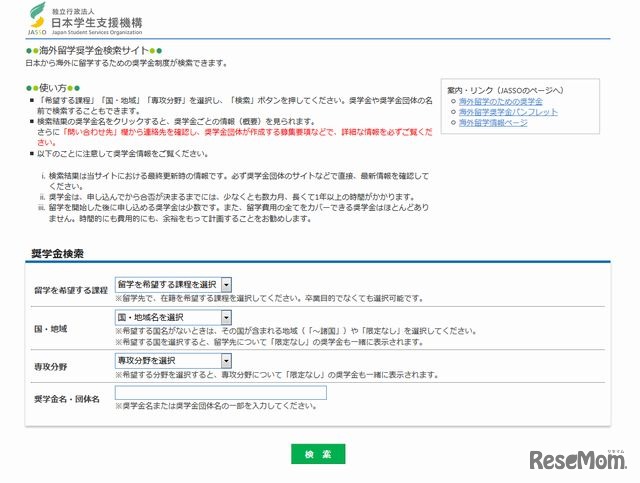
Task: Click the 奨学金名・団体名 label
Action: click(67, 399)
